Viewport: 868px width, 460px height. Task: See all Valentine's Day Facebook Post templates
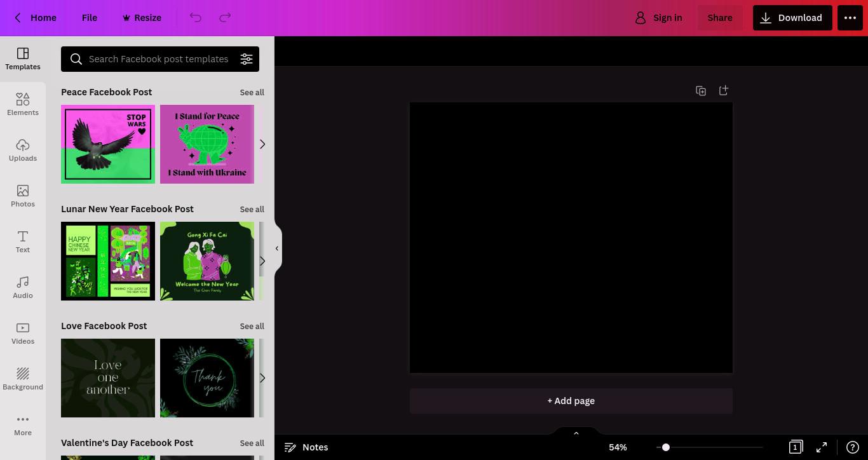pos(252,443)
